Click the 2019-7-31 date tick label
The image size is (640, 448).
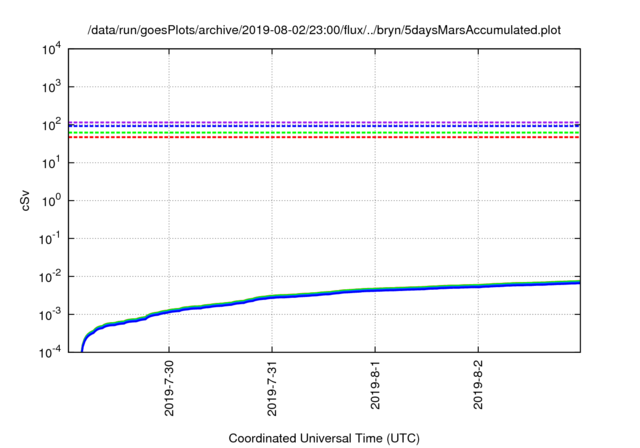tap(272, 388)
